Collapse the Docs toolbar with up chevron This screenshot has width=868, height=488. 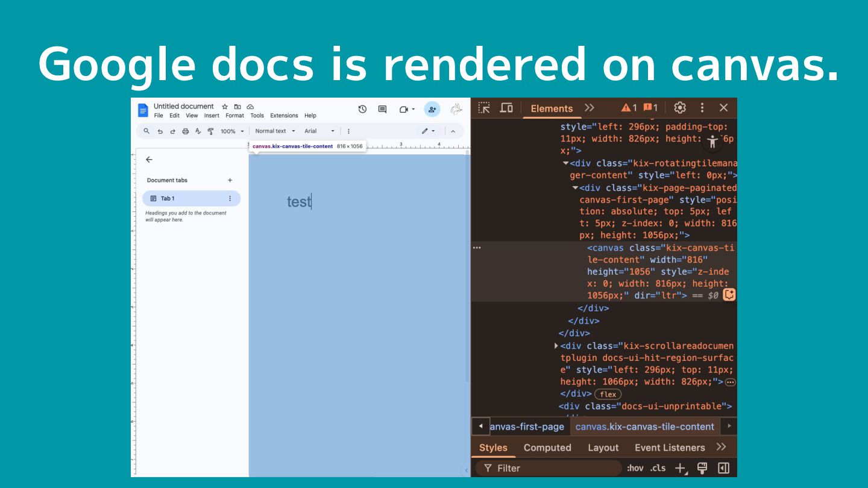click(x=453, y=131)
